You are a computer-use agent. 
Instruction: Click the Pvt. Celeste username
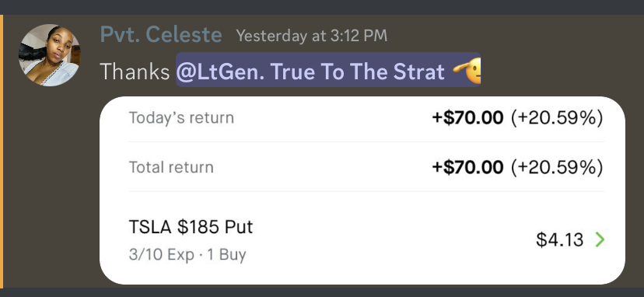[x=161, y=35]
